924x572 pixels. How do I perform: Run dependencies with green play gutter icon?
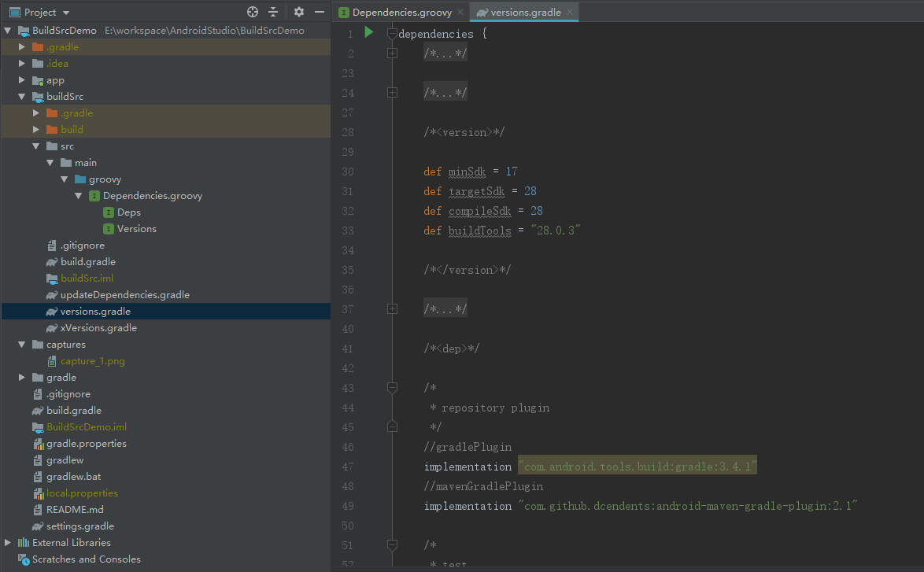pyautogui.click(x=369, y=32)
